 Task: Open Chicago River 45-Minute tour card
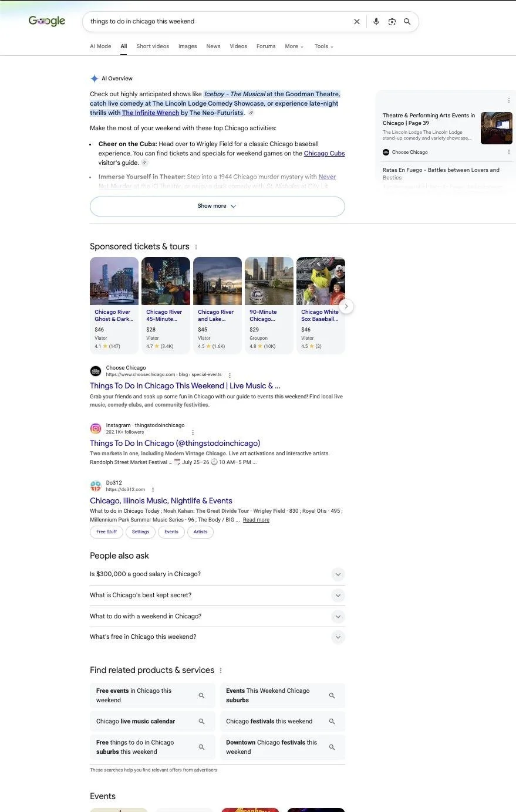pyautogui.click(x=166, y=306)
